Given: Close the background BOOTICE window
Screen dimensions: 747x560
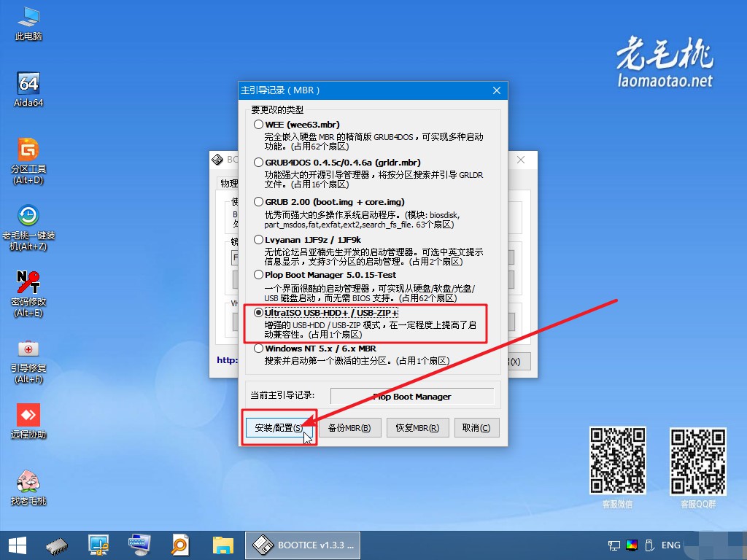Looking at the screenshot, I should tap(521, 160).
